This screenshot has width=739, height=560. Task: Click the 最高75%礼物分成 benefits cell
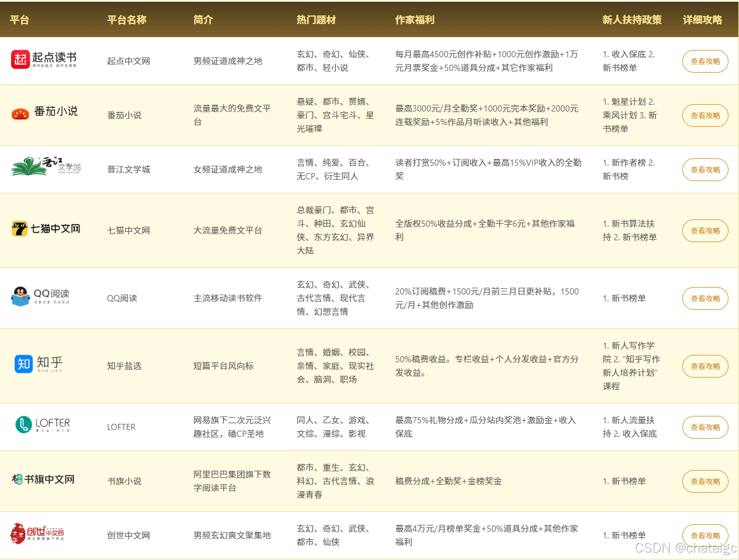click(x=486, y=427)
